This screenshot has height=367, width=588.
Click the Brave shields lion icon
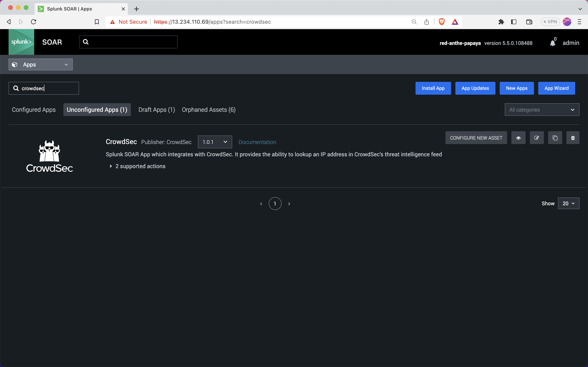click(442, 22)
